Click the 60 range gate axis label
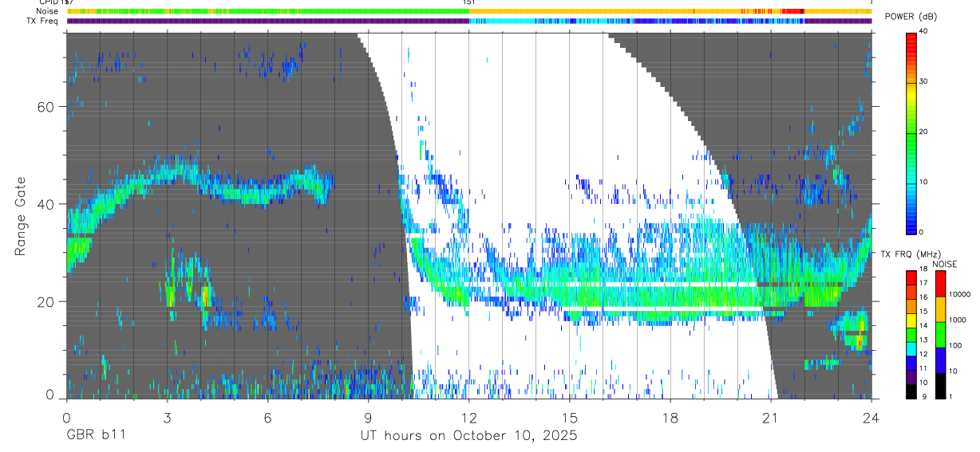 tap(47, 107)
